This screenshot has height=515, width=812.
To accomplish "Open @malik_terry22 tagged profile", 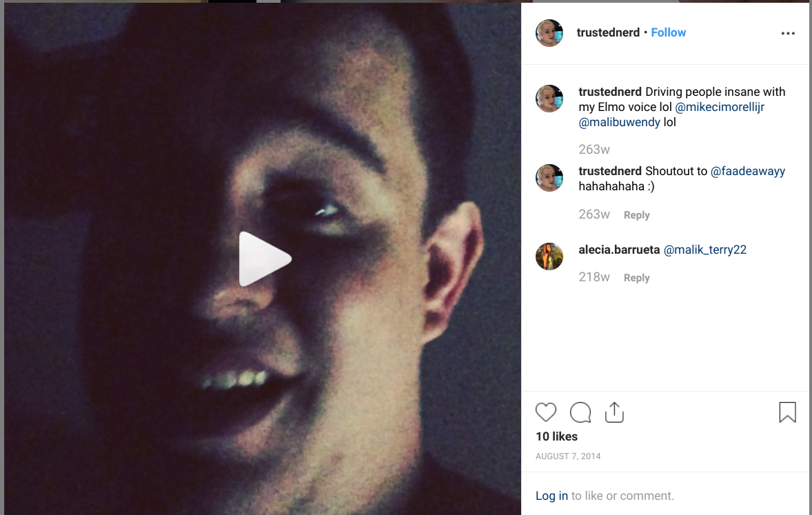I will 704,250.
